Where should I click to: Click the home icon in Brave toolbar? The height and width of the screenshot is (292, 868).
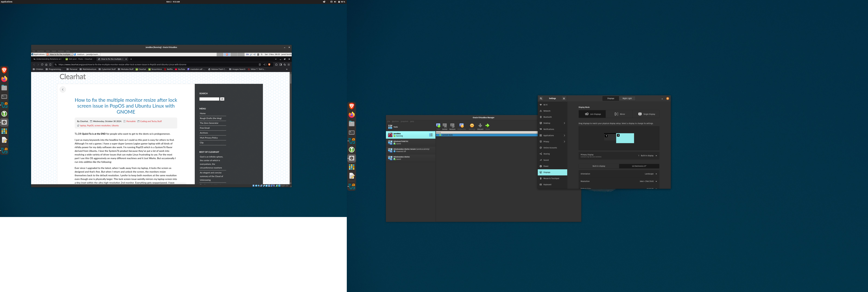coord(46,64)
